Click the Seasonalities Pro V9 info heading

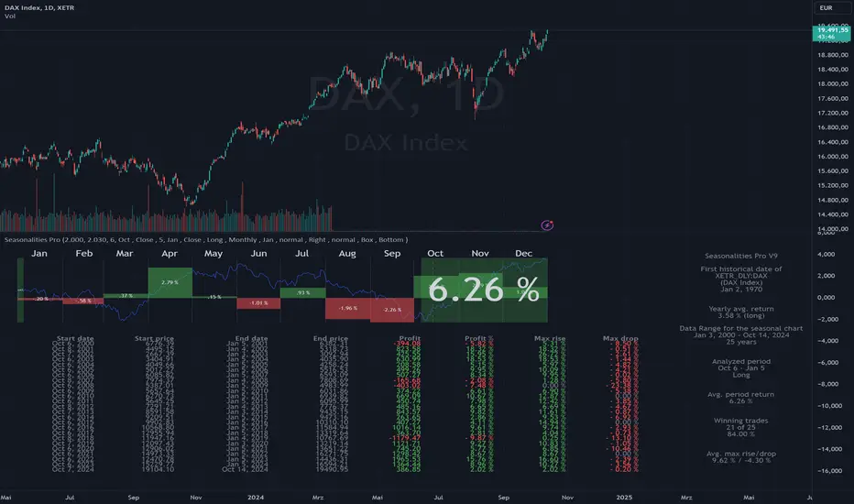[x=740, y=256]
